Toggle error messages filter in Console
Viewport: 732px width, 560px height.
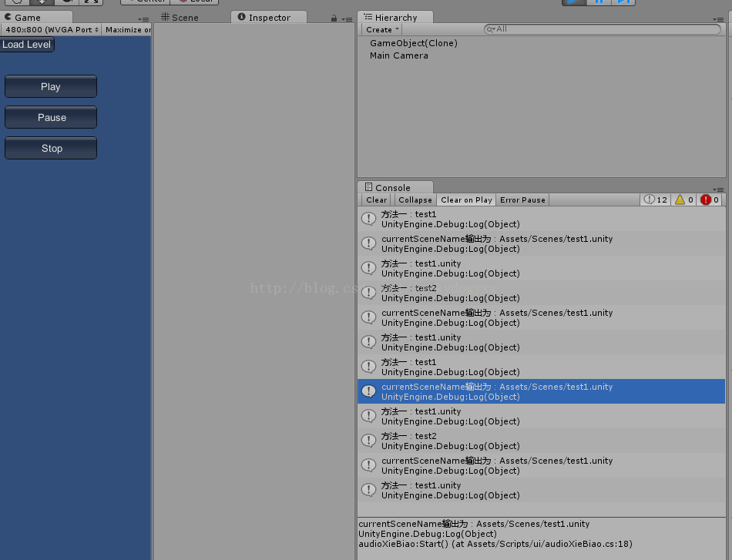pos(710,200)
